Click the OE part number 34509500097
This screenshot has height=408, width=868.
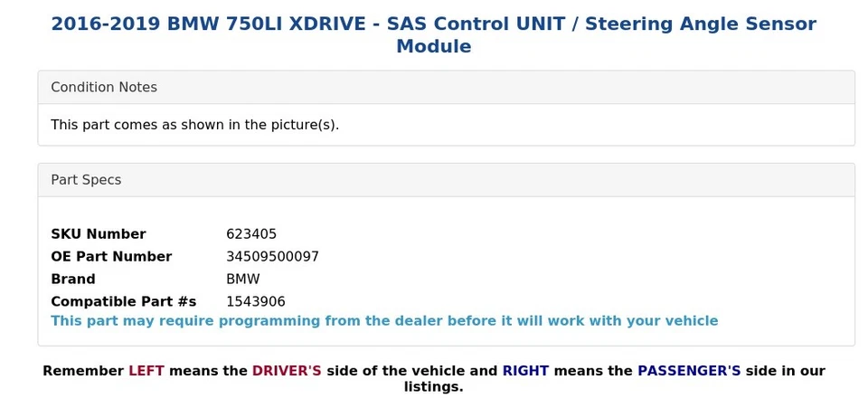[272, 257]
